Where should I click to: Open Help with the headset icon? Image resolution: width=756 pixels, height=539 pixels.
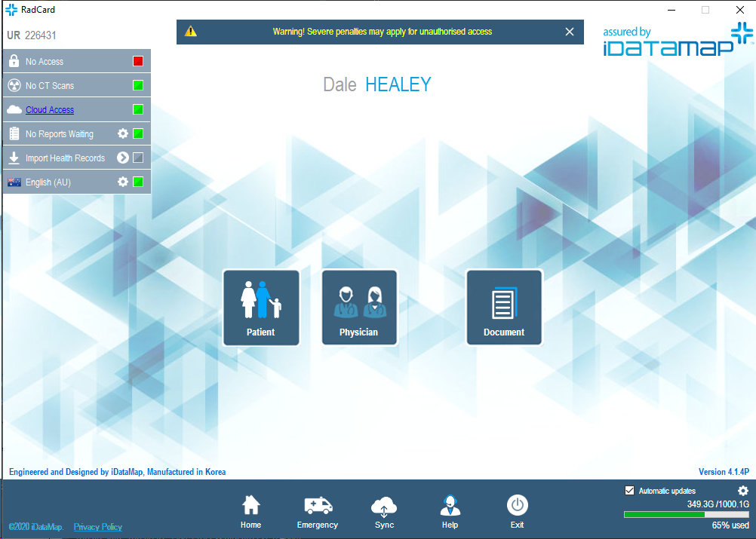[x=450, y=511]
